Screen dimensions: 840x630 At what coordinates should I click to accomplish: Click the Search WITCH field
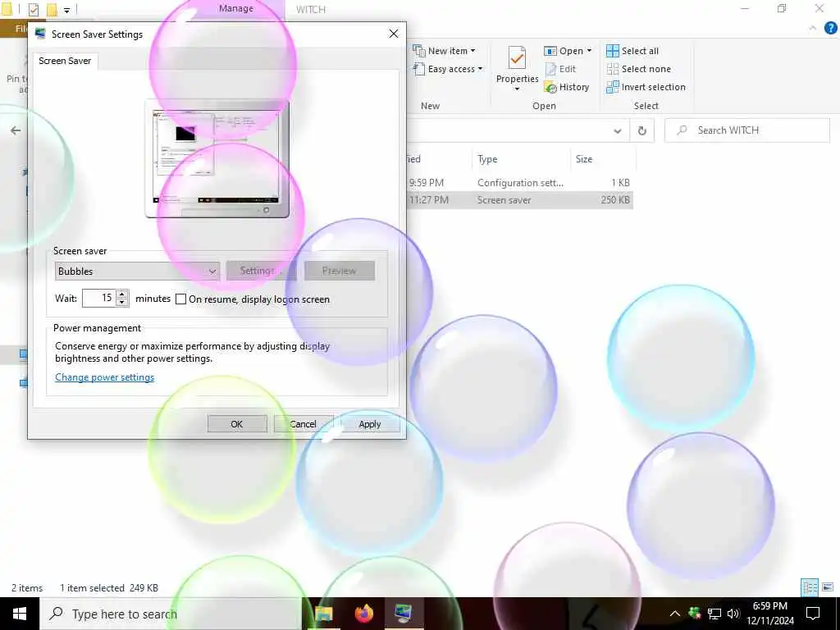(x=747, y=130)
